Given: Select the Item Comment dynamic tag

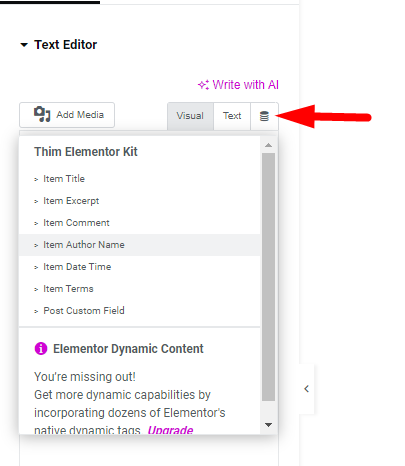Looking at the screenshot, I should (x=139, y=223).
